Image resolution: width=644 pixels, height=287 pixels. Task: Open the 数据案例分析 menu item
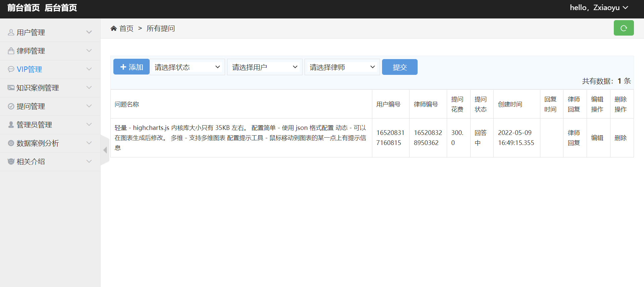(50, 143)
